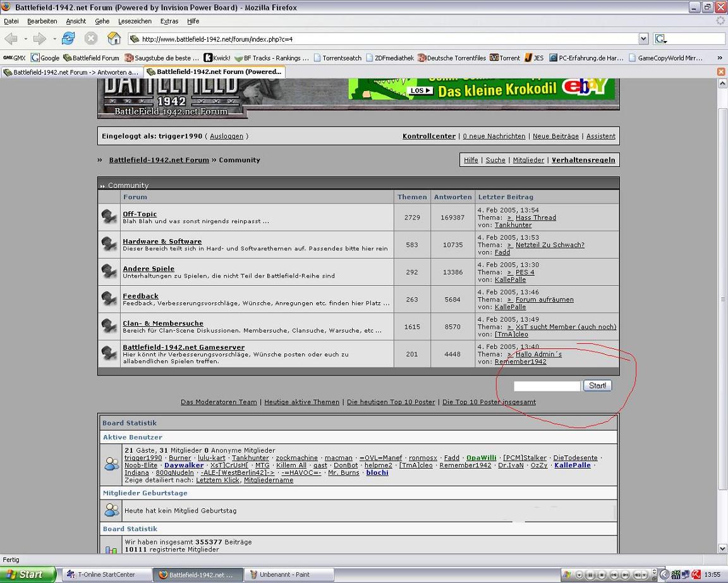The image size is (728, 583).
Task: Click the Start! button
Action: (597, 386)
